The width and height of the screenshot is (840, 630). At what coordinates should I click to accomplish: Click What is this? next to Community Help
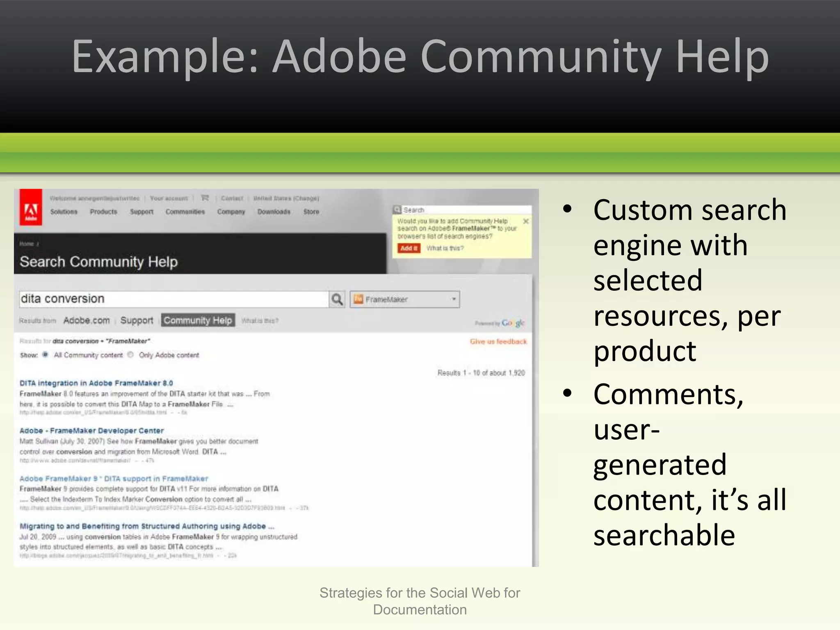[x=260, y=321]
